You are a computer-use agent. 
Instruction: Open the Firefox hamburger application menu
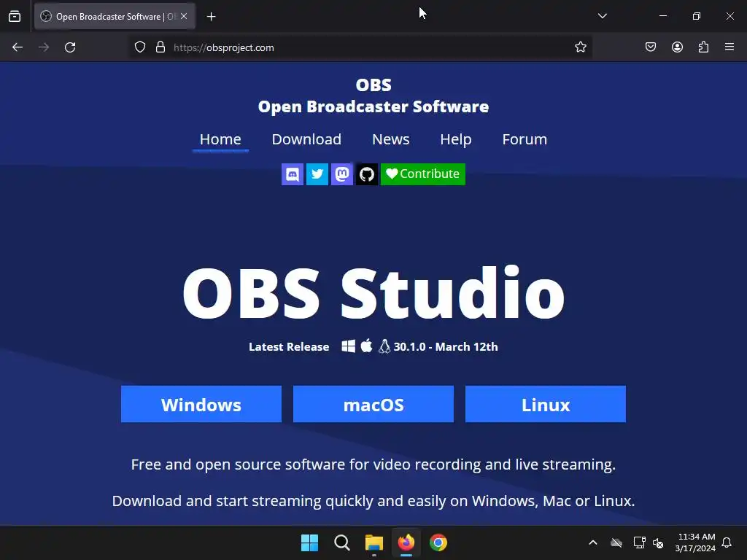click(729, 47)
